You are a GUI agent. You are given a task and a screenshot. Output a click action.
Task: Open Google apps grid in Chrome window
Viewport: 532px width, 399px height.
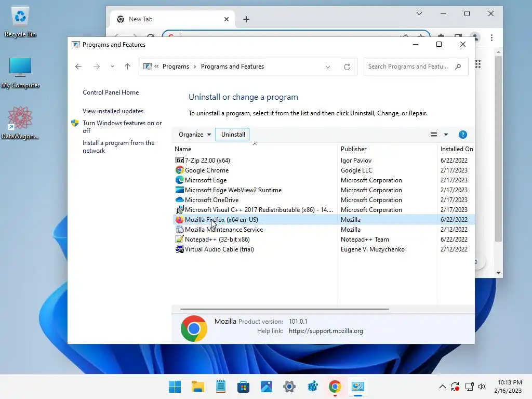478,64
